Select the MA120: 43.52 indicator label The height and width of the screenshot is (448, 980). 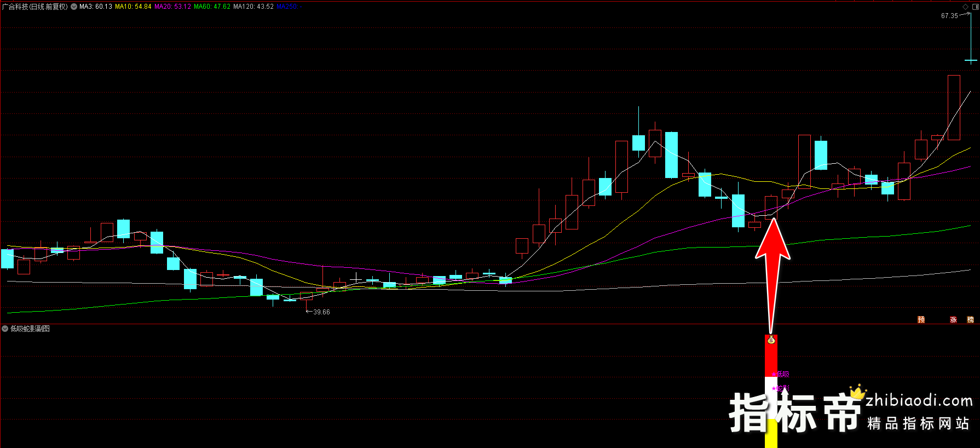[253, 7]
